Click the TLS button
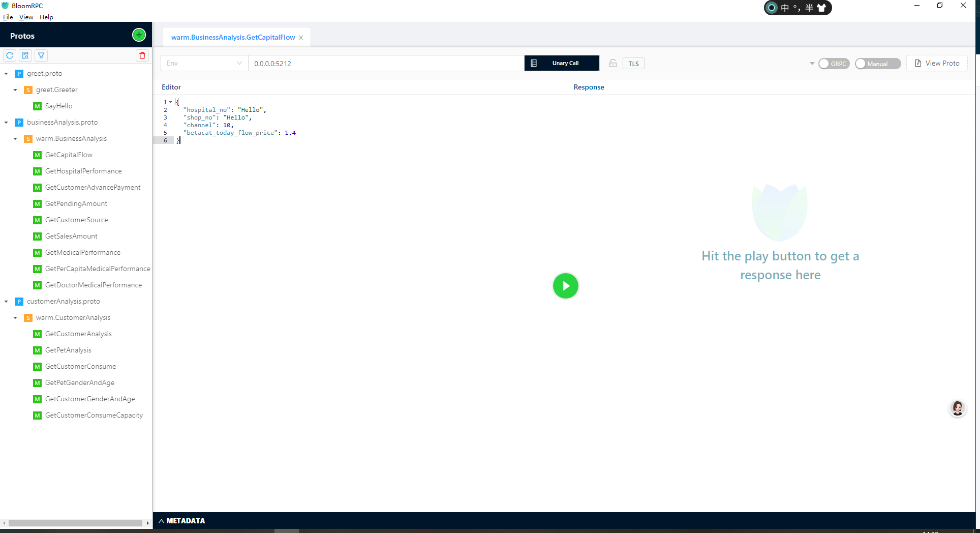 coord(633,64)
